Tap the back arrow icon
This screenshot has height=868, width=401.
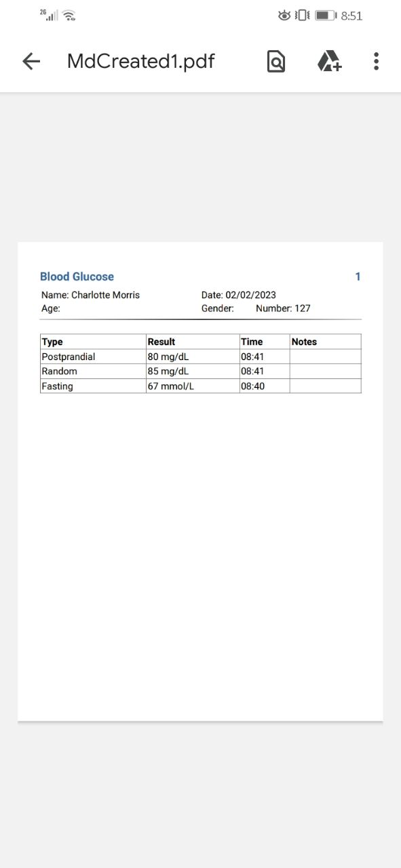pyautogui.click(x=31, y=62)
